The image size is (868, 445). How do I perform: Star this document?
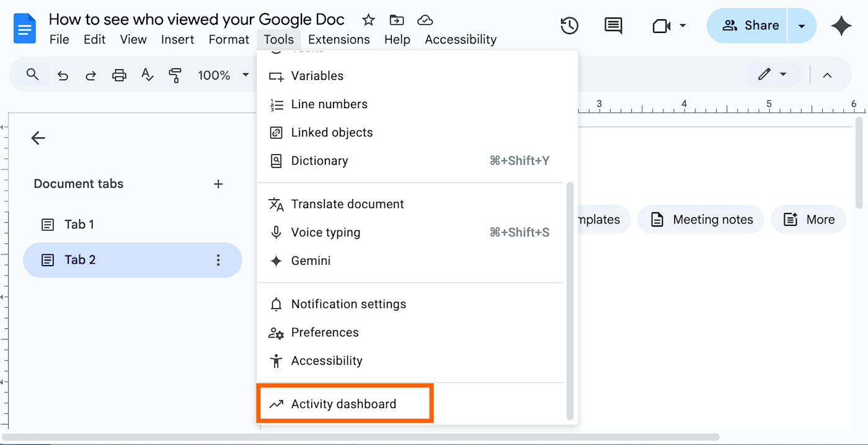[x=368, y=20]
